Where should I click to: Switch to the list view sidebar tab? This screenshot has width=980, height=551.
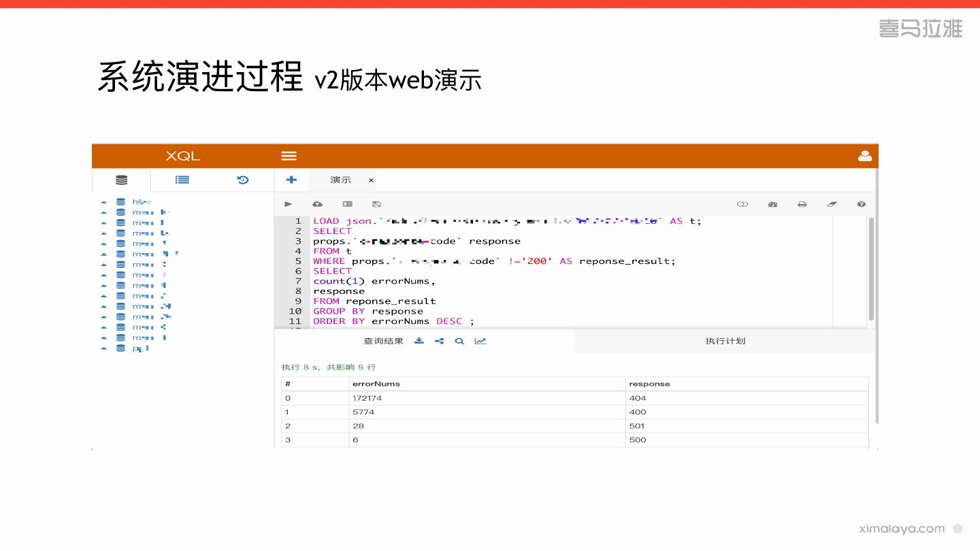tap(182, 180)
